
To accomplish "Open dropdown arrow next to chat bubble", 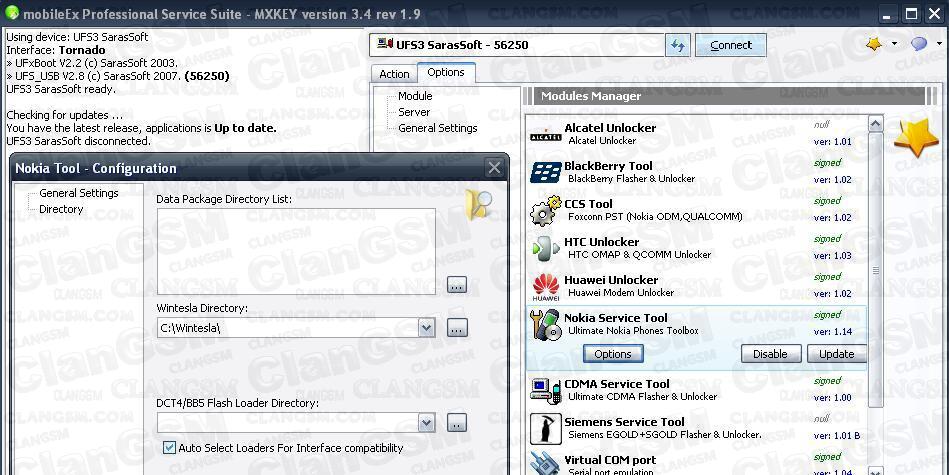I will coord(939,44).
